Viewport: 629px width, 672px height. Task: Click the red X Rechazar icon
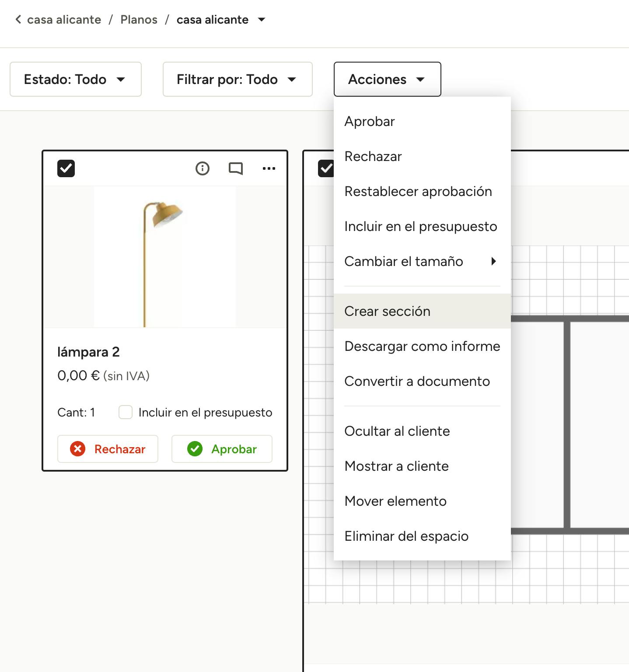(78, 449)
